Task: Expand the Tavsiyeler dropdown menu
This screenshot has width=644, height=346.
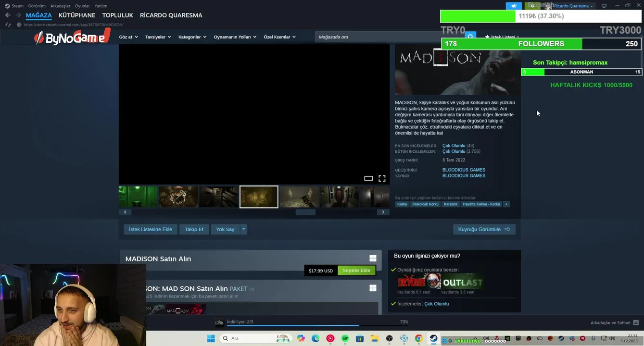Action: point(158,37)
